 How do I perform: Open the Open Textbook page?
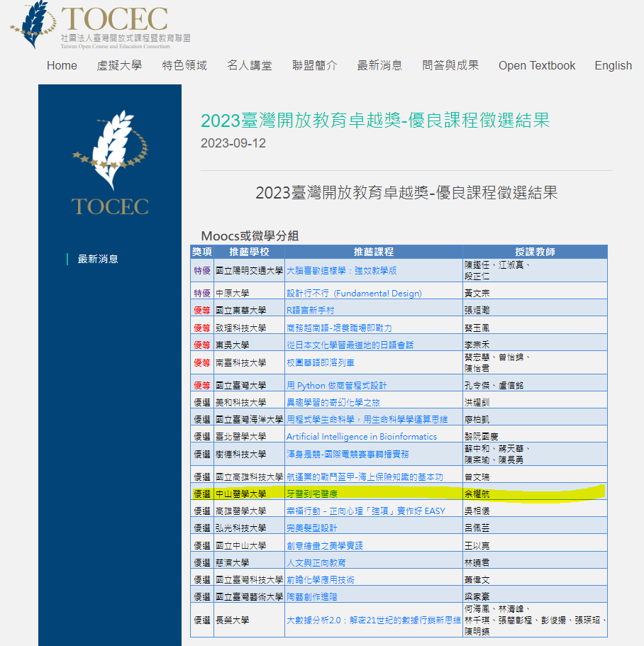point(537,65)
